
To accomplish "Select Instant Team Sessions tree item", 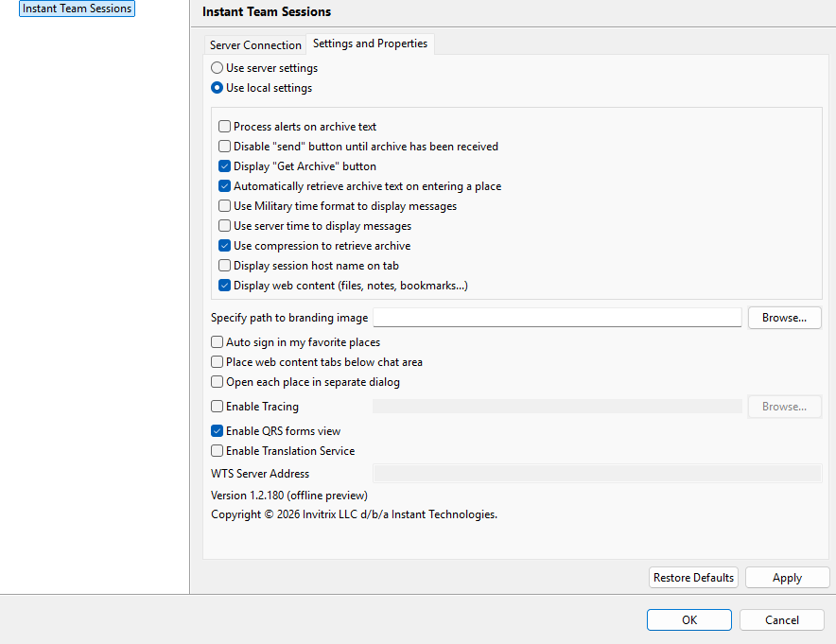I will pos(77,9).
